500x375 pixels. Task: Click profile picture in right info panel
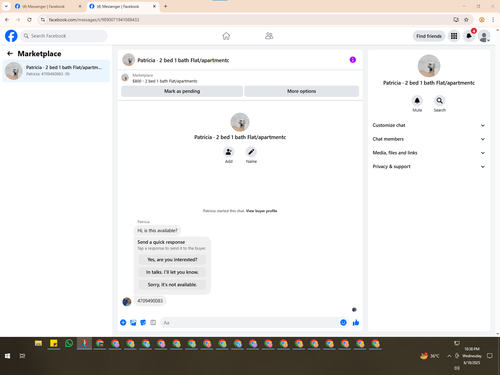click(429, 66)
